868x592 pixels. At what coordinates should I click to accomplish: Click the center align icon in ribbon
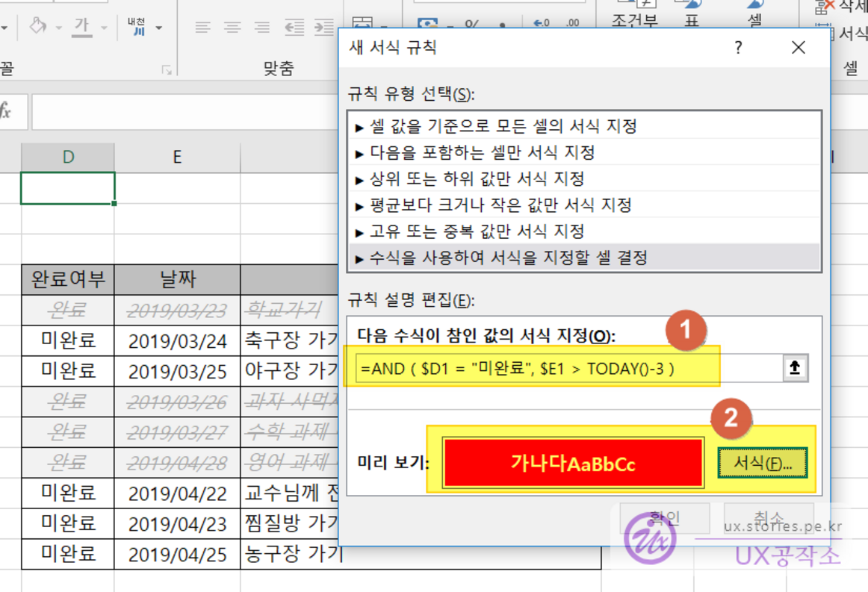point(232,28)
